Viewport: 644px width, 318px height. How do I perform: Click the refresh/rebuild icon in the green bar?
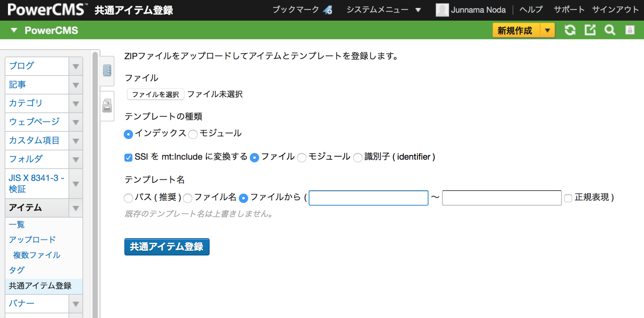[570, 30]
